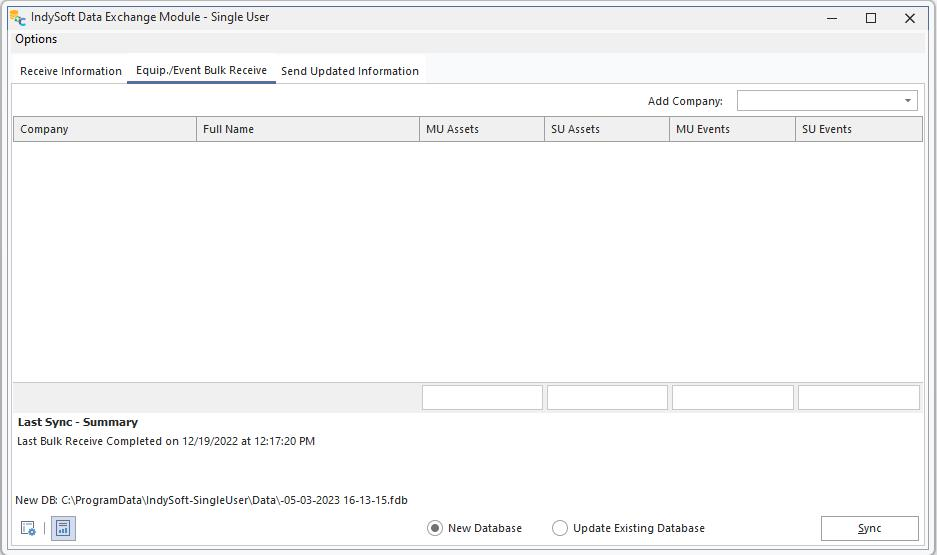Screen dimensions: 937x555
Task: Sort by the Full Name column header
Action: click(308, 129)
